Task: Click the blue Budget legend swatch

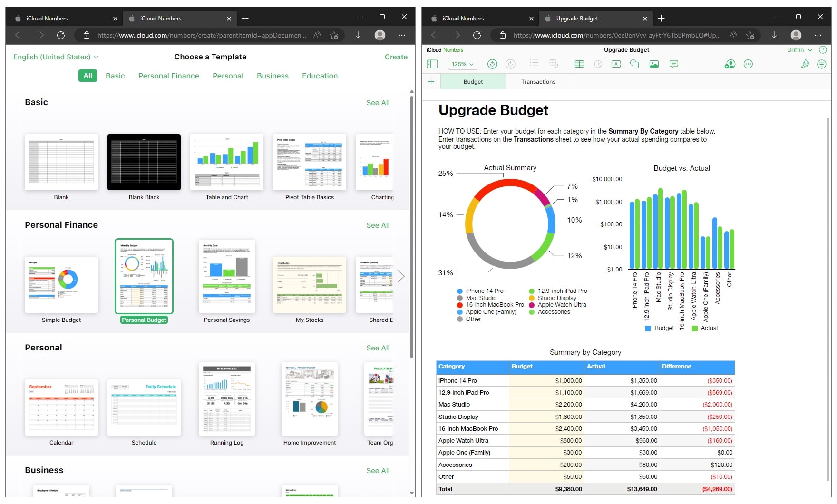Action: (x=648, y=328)
